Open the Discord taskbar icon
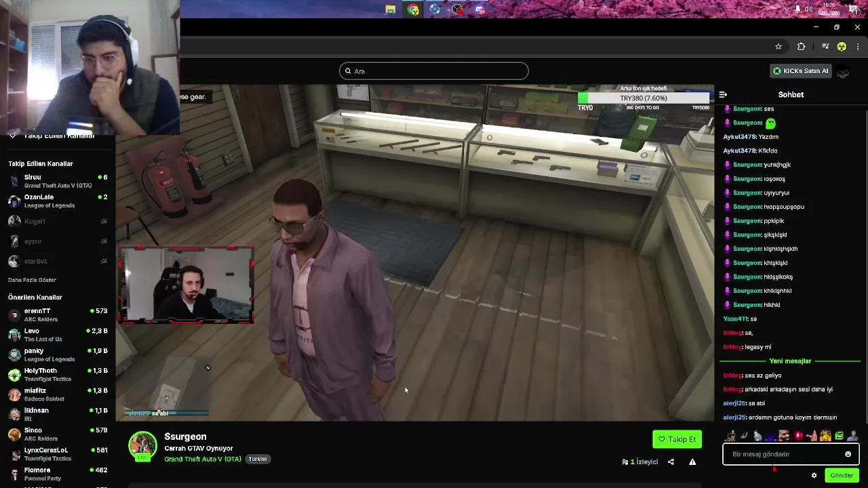Screen dimensions: 868x488 click(480, 9)
